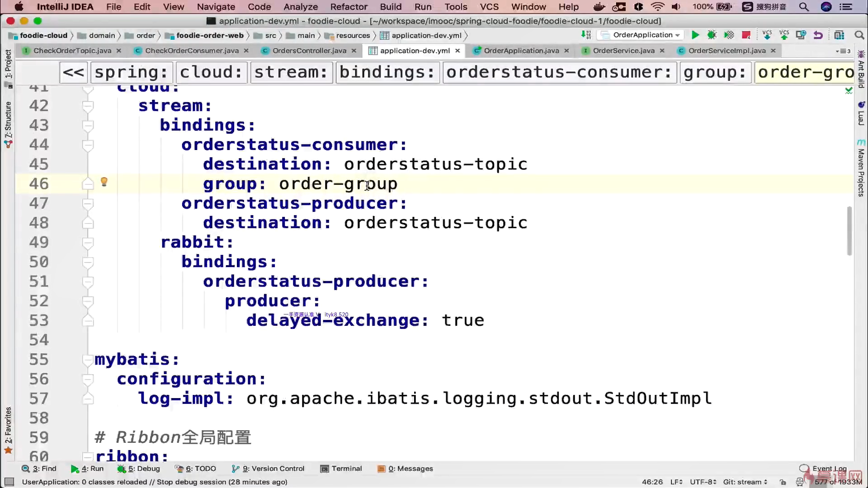The width and height of the screenshot is (868, 488).
Task: Revert changes with purple undo arrow
Action: (x=818, y=35)
